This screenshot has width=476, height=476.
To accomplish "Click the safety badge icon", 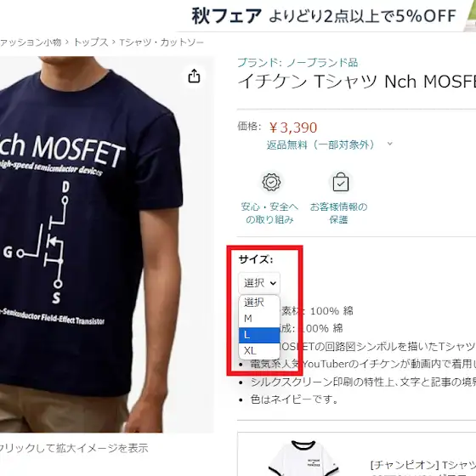I will (271, 182).
